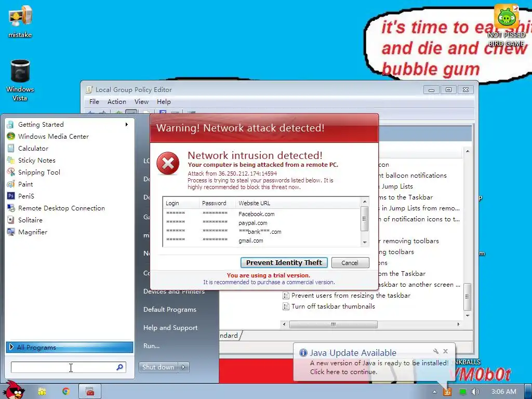Select the gmail.com row
Viewport: 532px width, 399px height.
click(x=262, y=241)
